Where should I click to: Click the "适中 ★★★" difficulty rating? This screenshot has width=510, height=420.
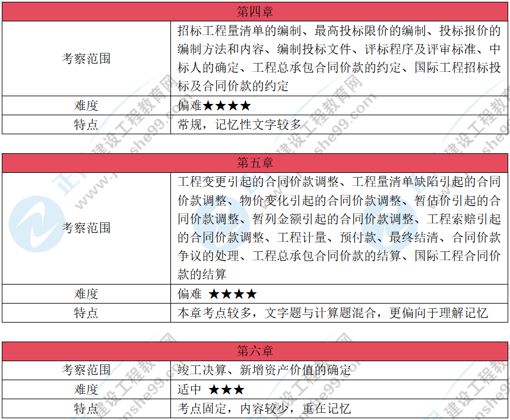point(211,390)
